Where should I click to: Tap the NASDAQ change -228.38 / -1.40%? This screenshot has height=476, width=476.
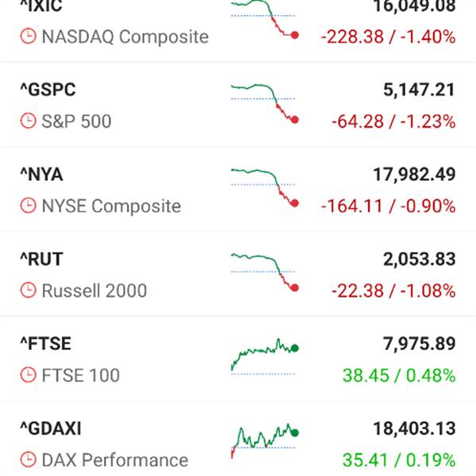pyautogui.click(x=388, y=36)
